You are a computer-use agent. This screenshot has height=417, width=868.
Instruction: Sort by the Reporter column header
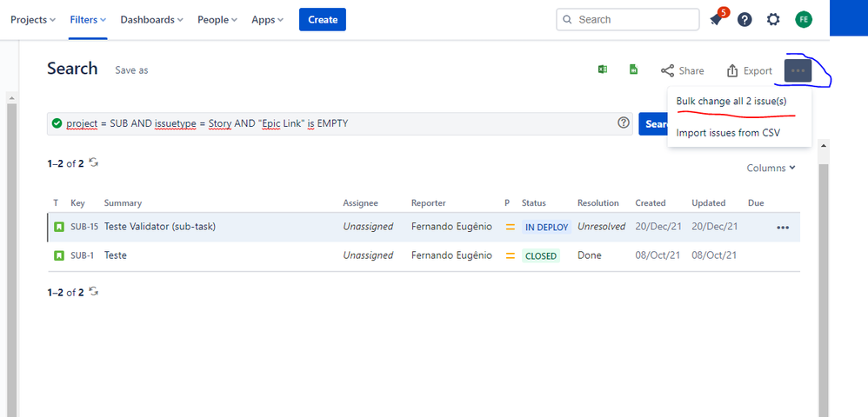(x=429, y=203)
